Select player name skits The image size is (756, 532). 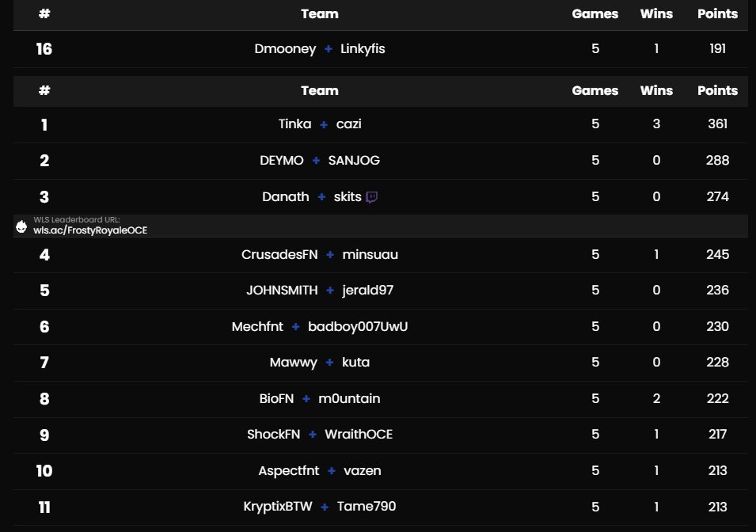coord(348,197)
